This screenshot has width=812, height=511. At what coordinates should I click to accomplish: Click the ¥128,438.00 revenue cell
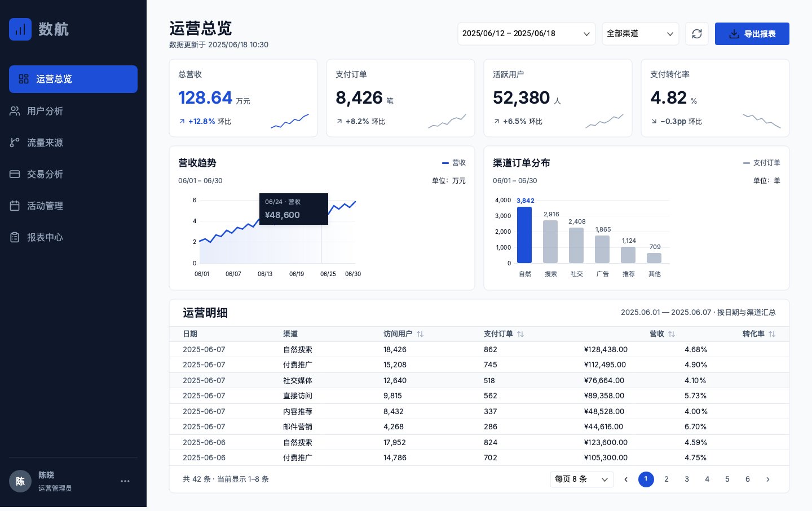coord(606,350)
